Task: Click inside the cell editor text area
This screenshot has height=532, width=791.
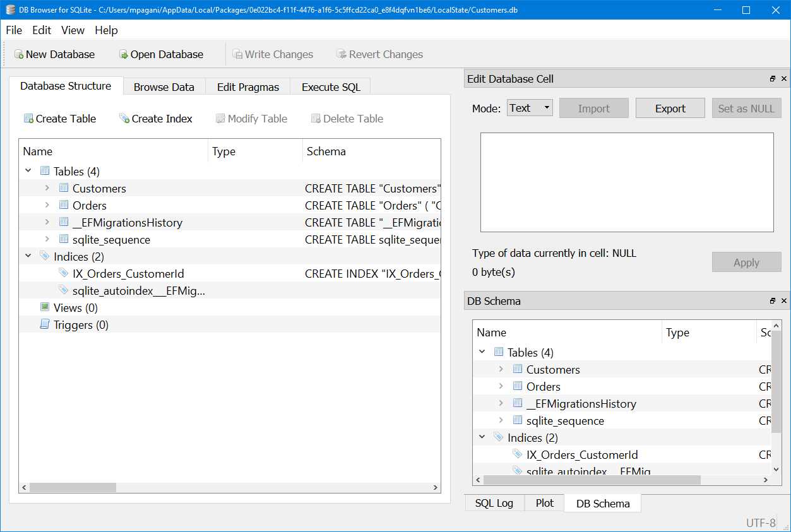Action: point(626,182)
